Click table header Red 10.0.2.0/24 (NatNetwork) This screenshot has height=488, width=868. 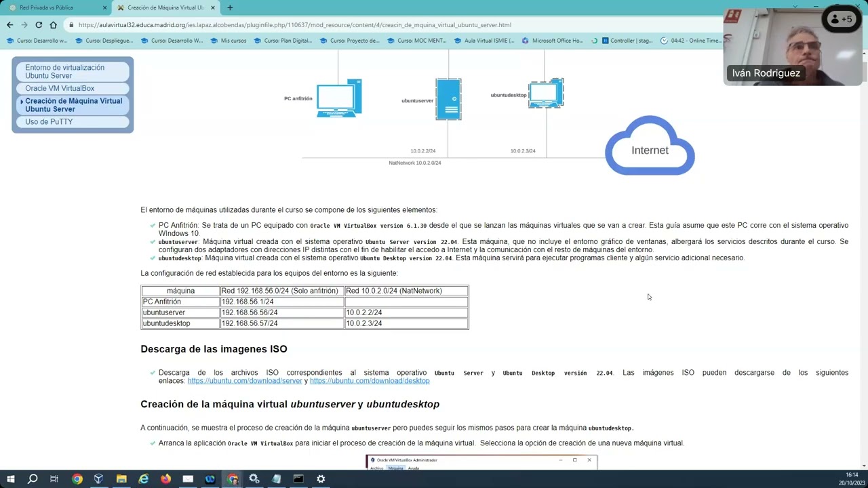point(406,291)
